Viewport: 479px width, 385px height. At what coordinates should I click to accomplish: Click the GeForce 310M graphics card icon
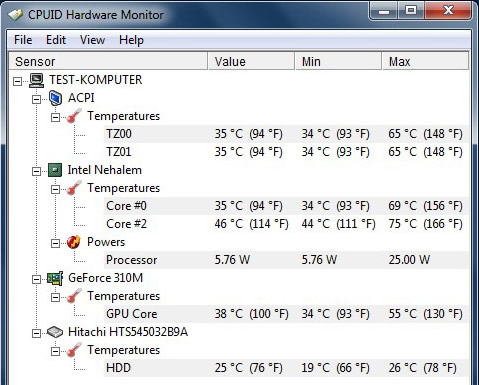coord(55,278)
